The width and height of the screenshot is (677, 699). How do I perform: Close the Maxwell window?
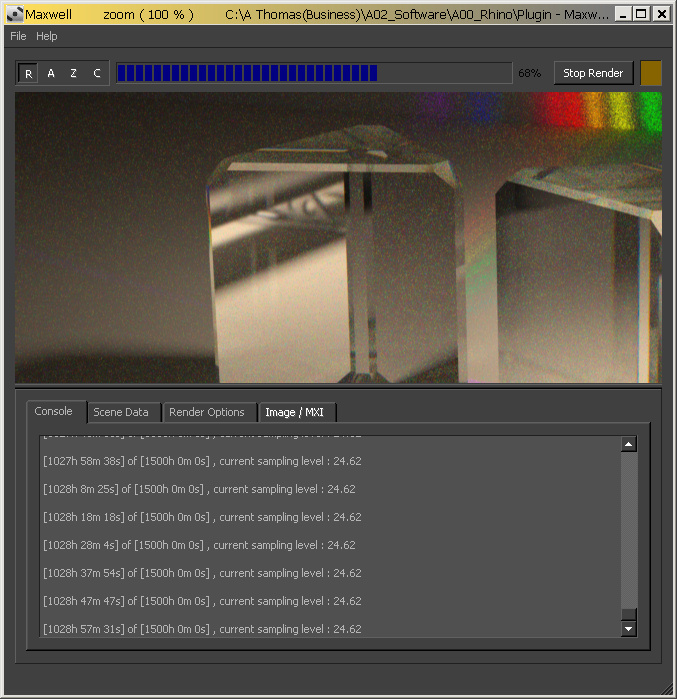point(662,15)
